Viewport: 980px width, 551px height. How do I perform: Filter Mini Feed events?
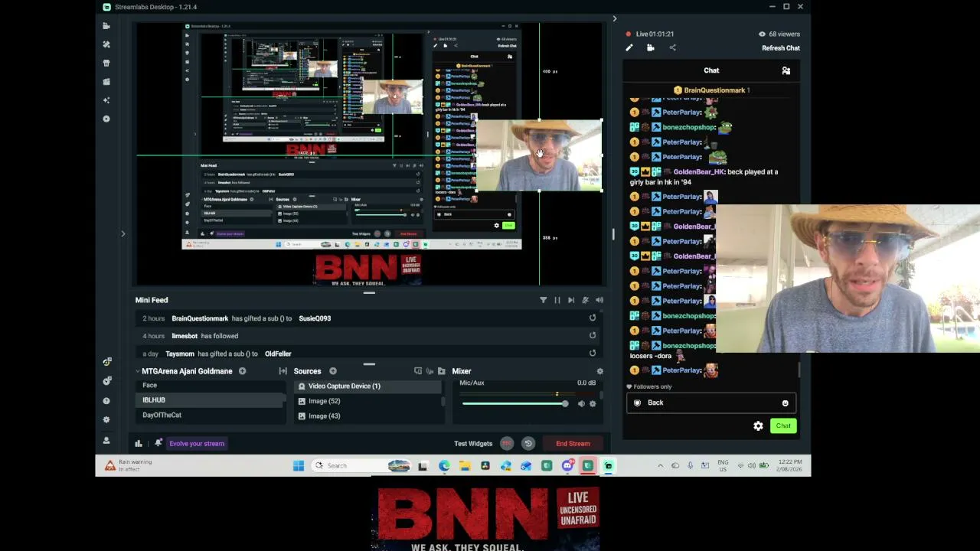click(544, 300)
